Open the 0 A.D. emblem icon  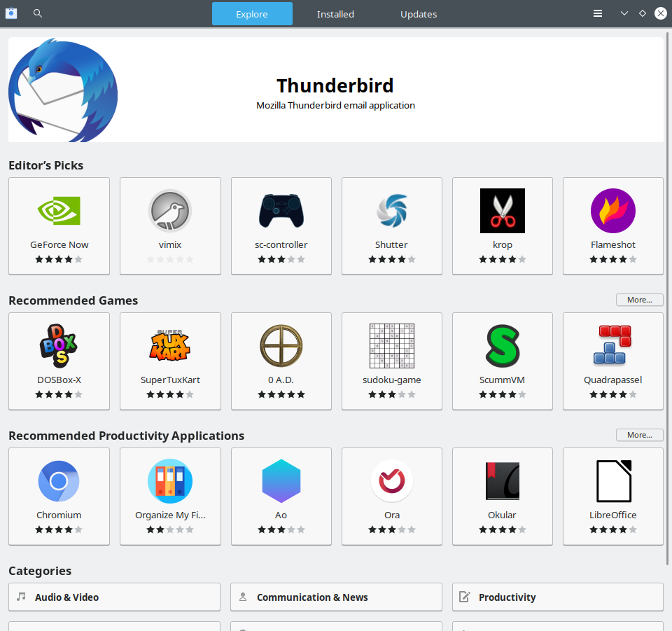281,345
